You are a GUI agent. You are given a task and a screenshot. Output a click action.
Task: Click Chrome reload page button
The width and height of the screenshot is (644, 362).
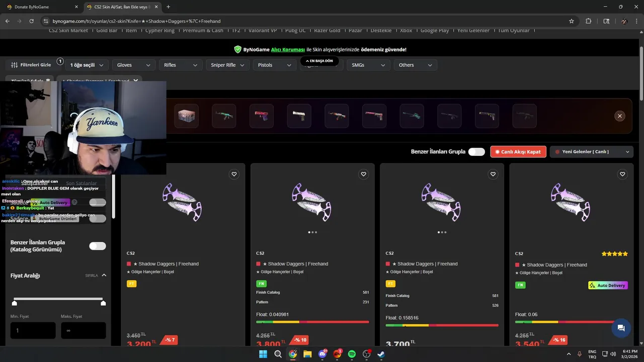pyautogui.click(x=31, y=21)
